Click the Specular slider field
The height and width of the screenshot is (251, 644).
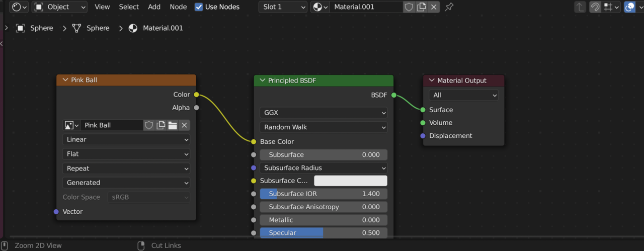324,233
